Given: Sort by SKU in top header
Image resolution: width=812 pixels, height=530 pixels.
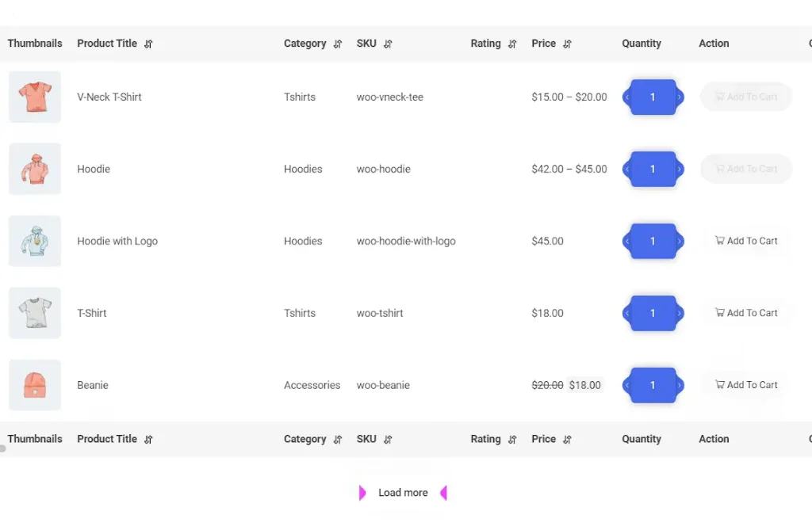Looking at the screenshot, I should point(388,44).
